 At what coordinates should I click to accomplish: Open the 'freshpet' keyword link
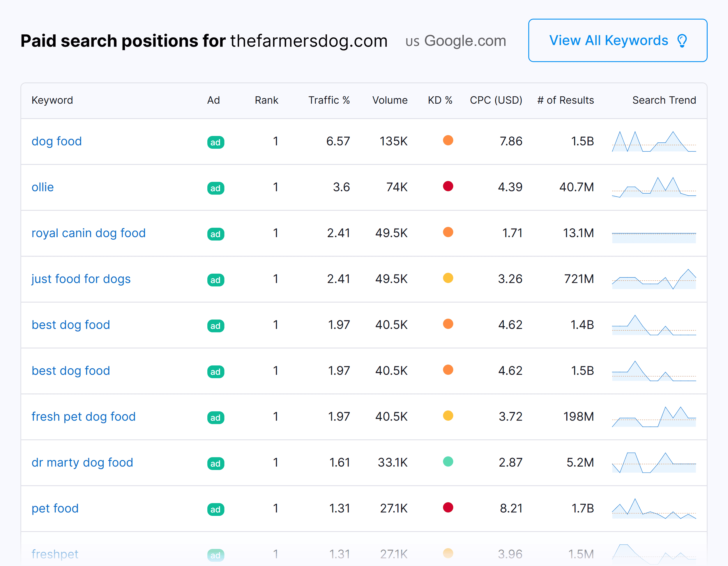[x=55, y=554]
